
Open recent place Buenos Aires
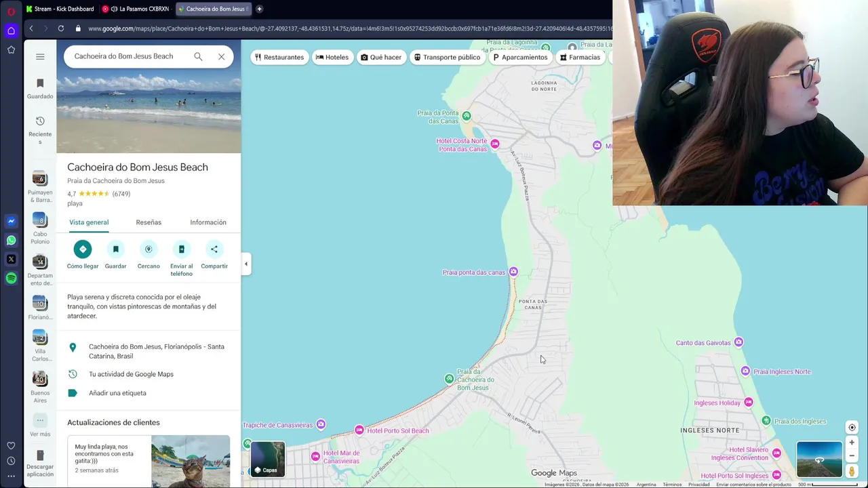click(40, 388)
